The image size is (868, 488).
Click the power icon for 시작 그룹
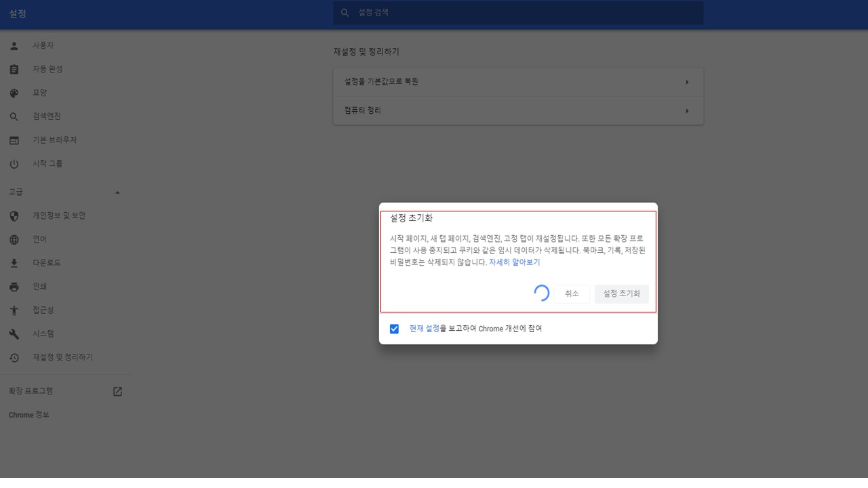pos(14,164)
